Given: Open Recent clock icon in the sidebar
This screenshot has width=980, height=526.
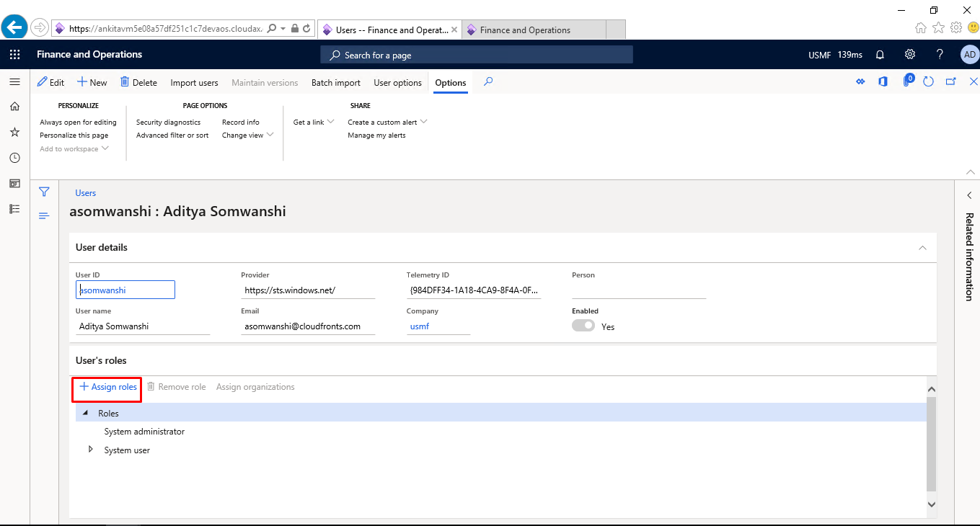Looking at the screenshot, I should click(14, 158).
